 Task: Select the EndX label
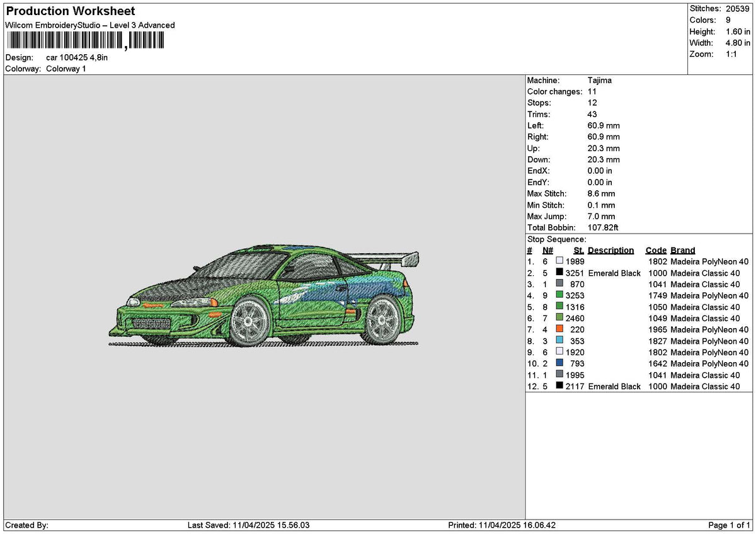click(x=538, y=171)
